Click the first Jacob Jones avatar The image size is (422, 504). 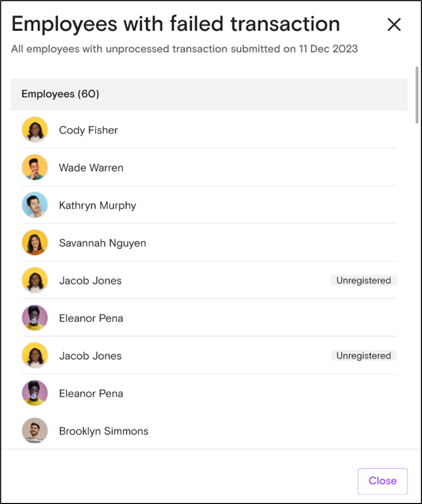pos(35,280)
